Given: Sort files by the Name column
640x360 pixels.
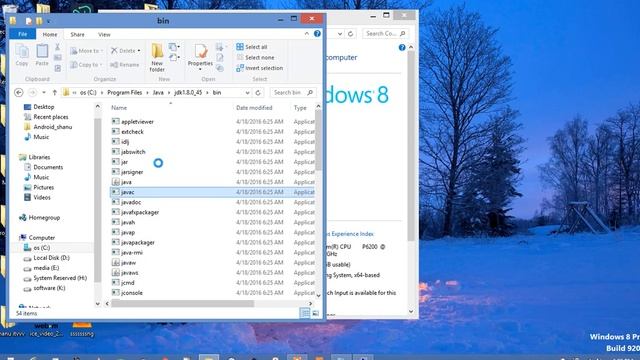Looking at the screenshot, I should coord(119,108).
